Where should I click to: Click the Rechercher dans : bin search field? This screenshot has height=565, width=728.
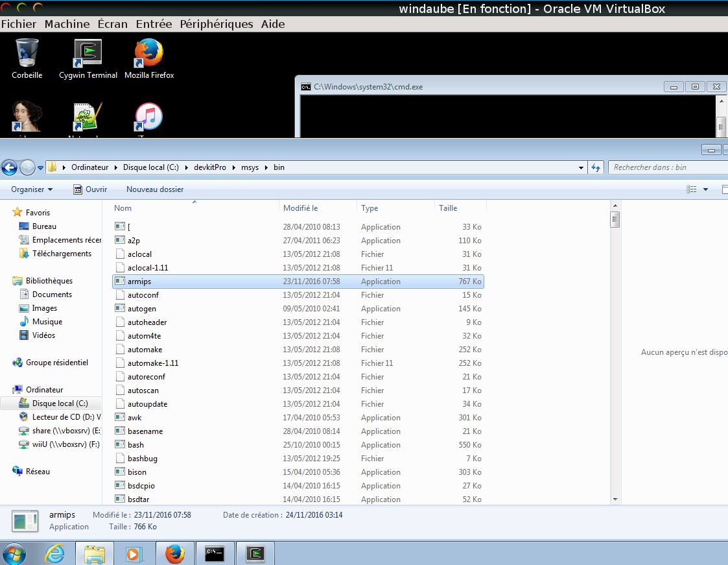pos(668,167)
